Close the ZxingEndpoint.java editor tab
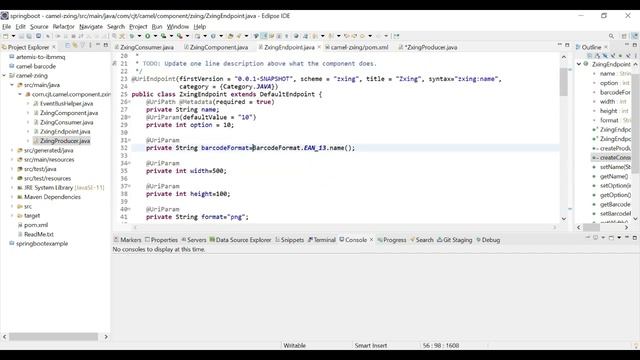 tap(319, 47)
